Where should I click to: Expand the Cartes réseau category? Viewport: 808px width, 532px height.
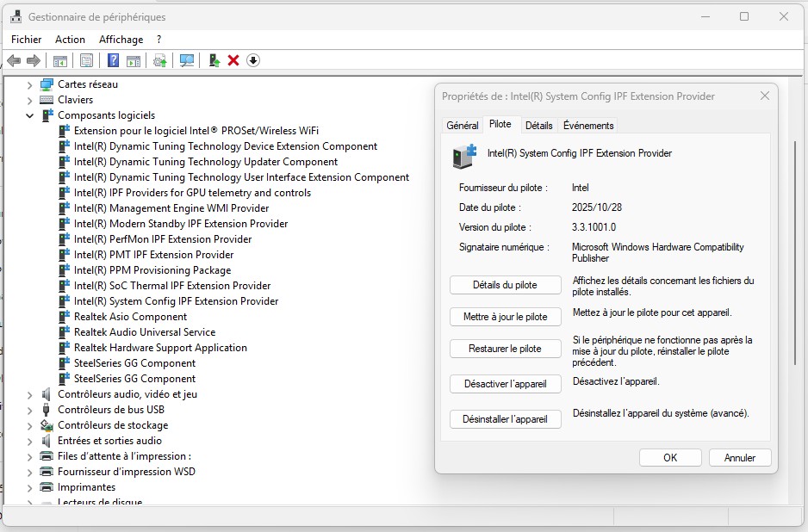[29, 84]
